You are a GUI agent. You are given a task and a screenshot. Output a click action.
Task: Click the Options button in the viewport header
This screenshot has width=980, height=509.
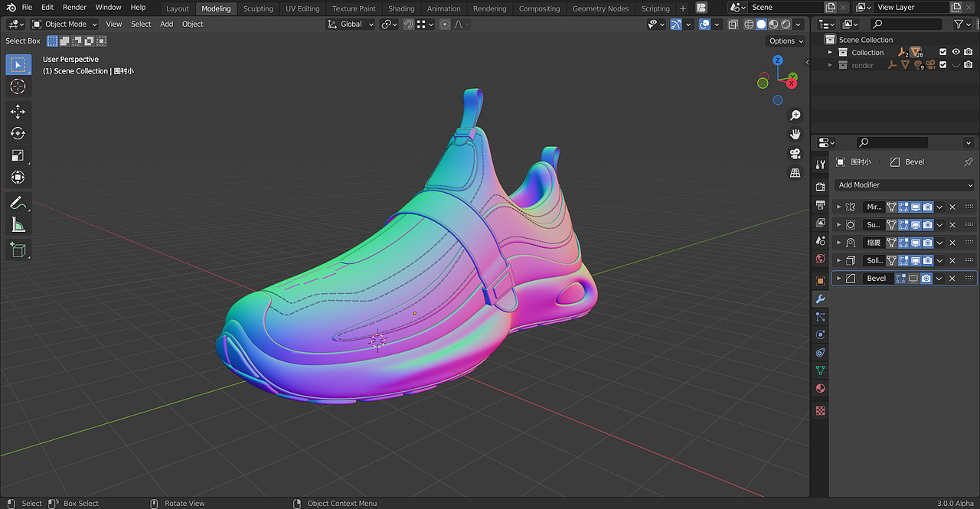(x=784, y=41)
